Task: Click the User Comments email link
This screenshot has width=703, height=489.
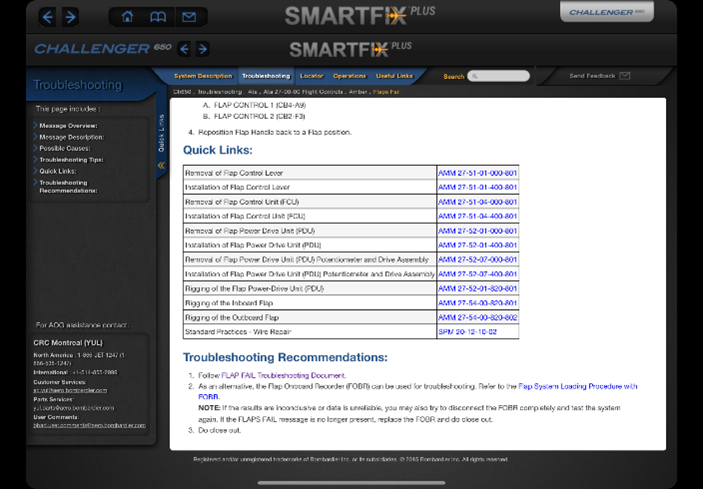Action: (x=89, y=425)
